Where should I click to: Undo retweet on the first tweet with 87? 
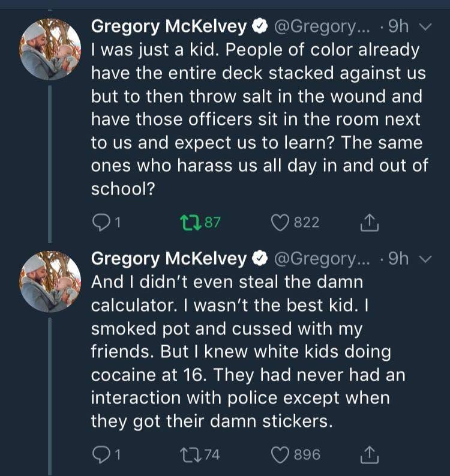(x=189, y=223)
